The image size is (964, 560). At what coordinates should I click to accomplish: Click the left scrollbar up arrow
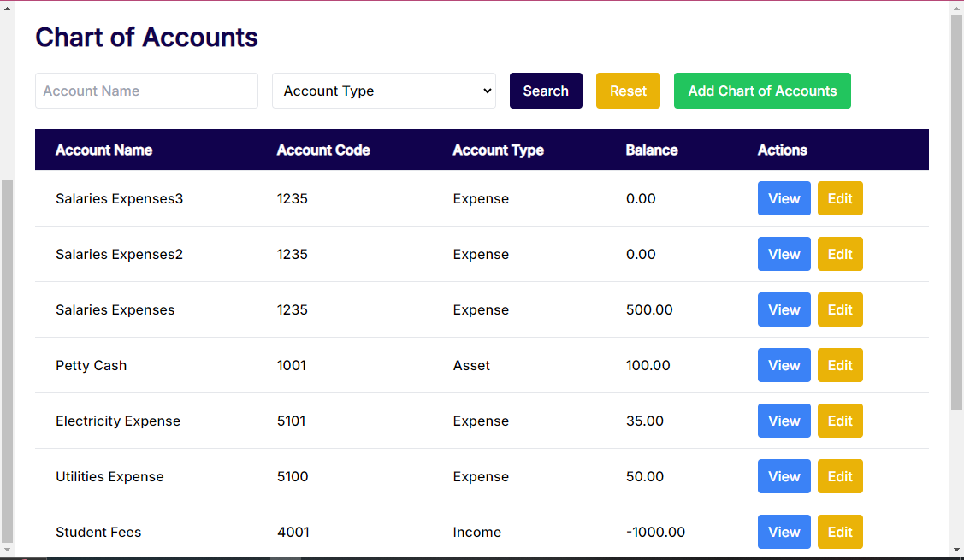7,9
